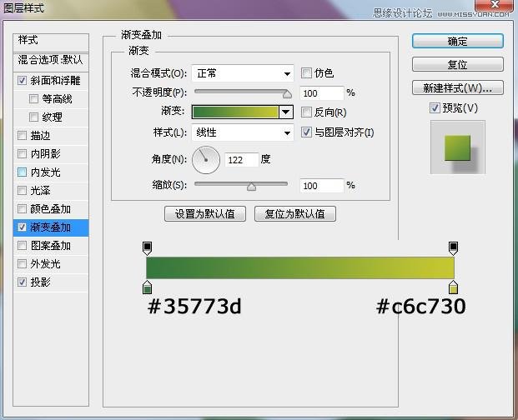This screenshot has width=518, height=420.
Task: Click the yellow color stop #c6c730
Action: coord(453,287)
